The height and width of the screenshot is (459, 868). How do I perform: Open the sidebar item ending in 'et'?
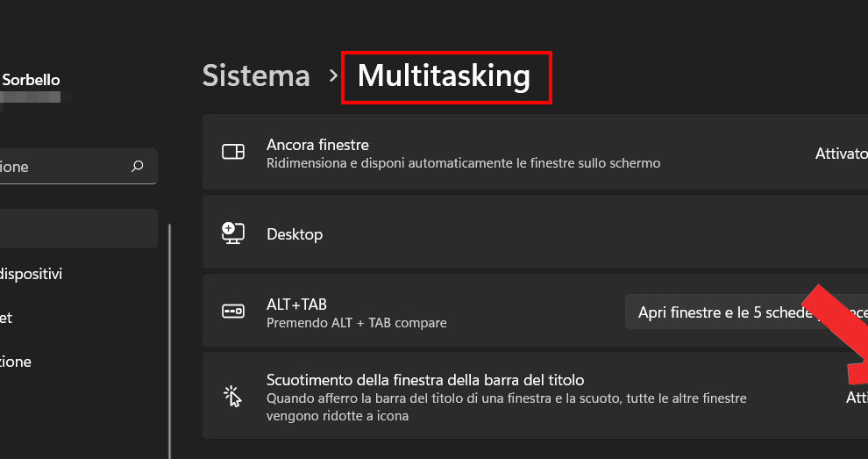coord(7,318)
